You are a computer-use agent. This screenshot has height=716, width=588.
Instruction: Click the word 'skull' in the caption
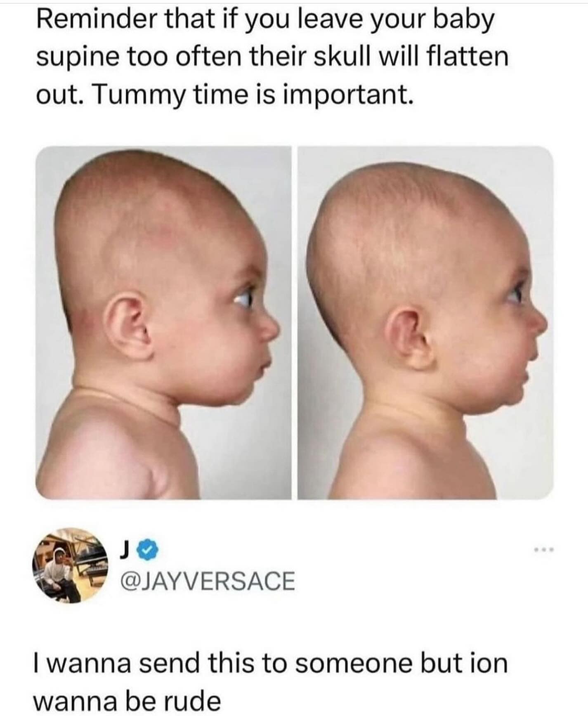coord(345,57)
